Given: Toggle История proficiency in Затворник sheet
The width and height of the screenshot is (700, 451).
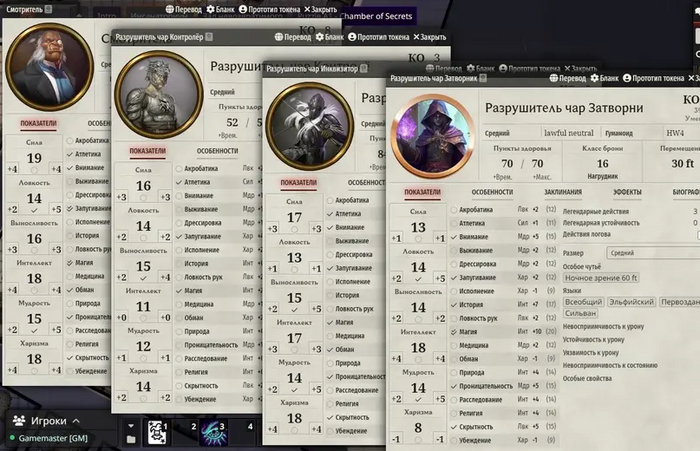Looking at the screenshot, I should pyautogui.click(x=454, y=305).
